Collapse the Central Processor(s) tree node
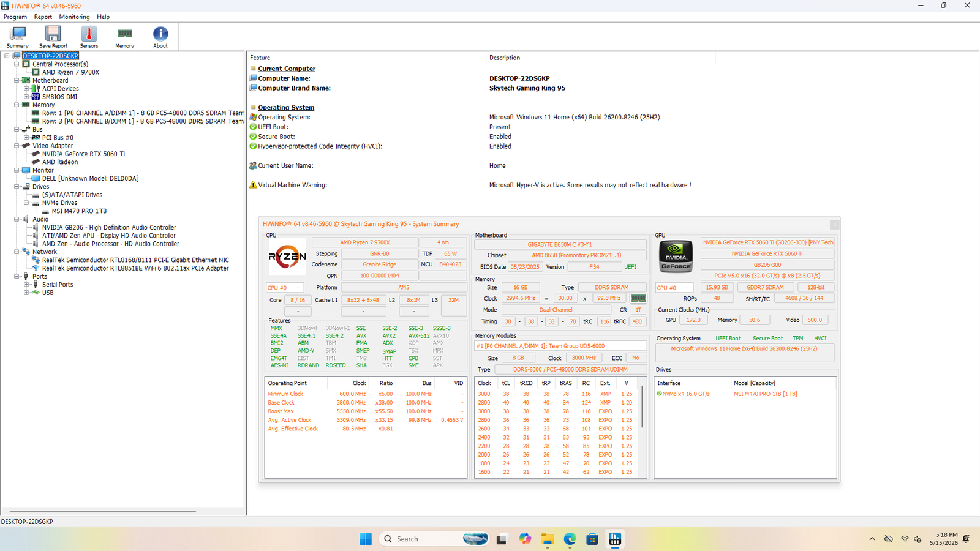Viewport: 980px width, 551px height. pyautogui.click(x=17, y=64)
